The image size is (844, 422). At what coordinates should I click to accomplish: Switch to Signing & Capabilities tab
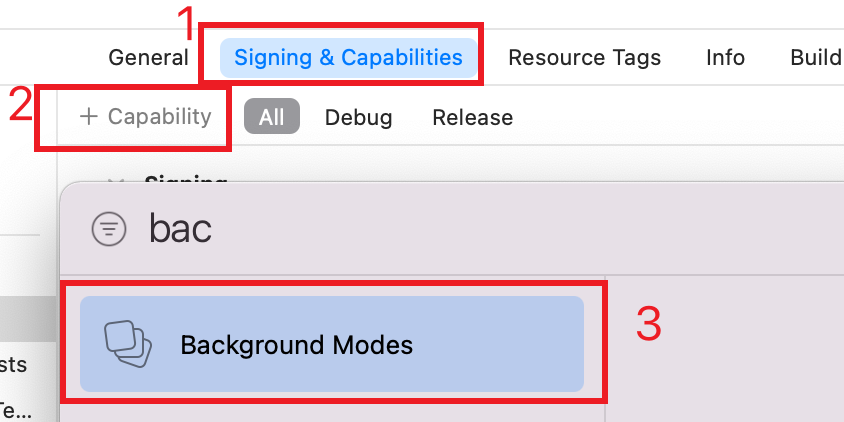(x=348, y=58)
